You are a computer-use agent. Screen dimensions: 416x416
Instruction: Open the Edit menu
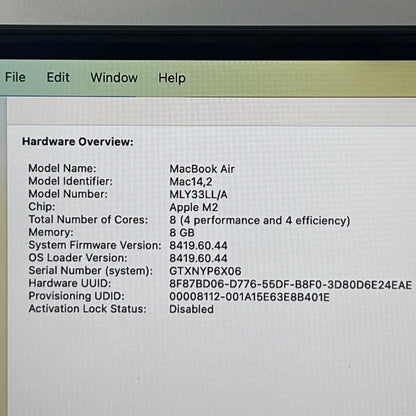tap(58, 77)
